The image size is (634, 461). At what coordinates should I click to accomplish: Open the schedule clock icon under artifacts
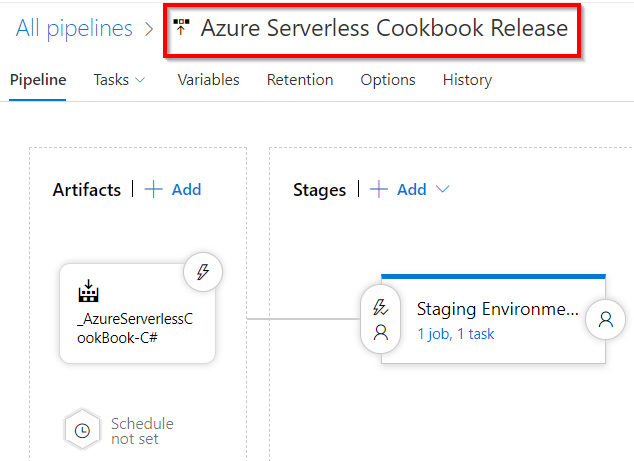tap(82, 430)
